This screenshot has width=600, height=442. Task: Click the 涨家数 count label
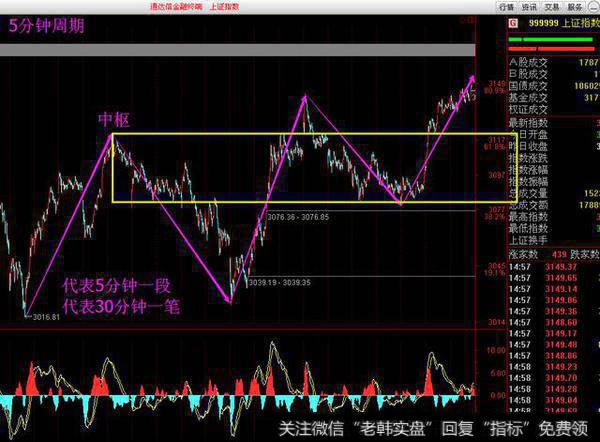(524, 254)
